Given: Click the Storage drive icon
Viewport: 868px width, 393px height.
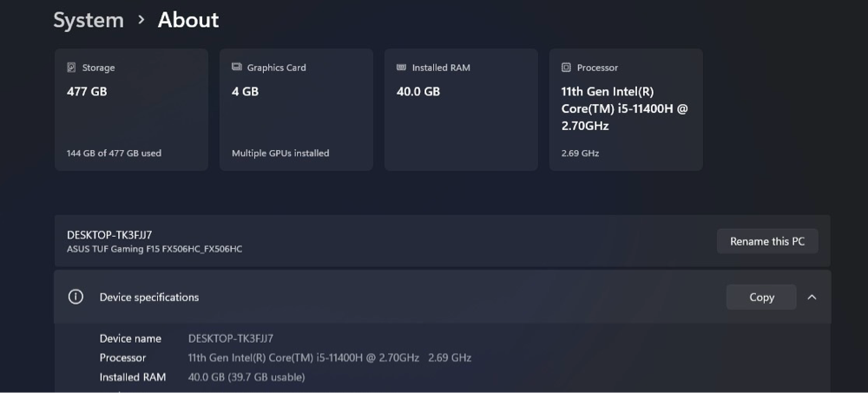Looking at the screenshot, I should tap(71, 68).
